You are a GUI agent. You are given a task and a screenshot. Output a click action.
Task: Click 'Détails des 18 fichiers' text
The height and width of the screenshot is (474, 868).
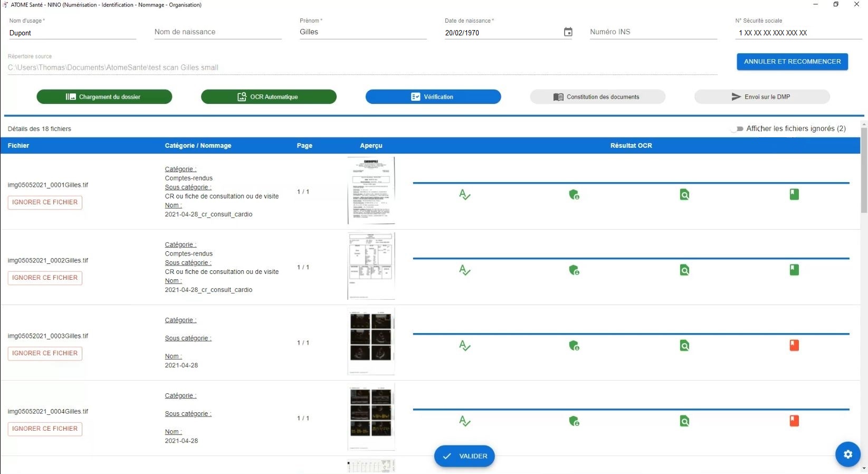tap(40, 129)
